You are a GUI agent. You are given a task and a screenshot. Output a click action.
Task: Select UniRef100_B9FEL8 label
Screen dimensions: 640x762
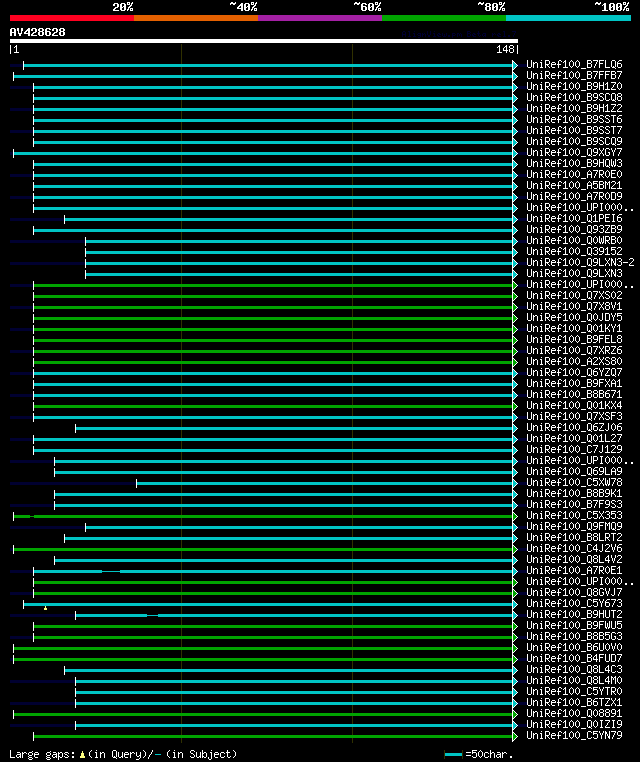pyautogui.click(x=574, y=340)
